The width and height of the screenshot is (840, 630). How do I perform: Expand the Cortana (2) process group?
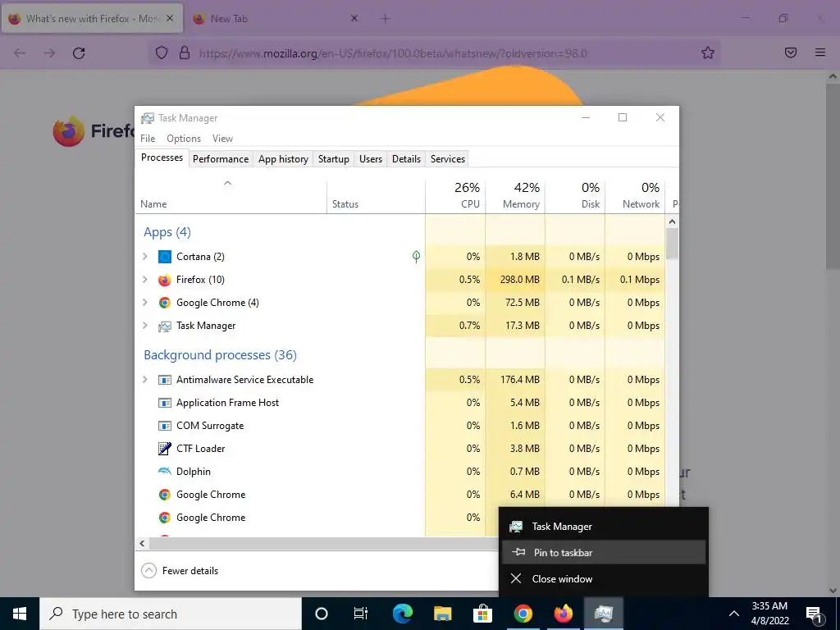[144, 257]
